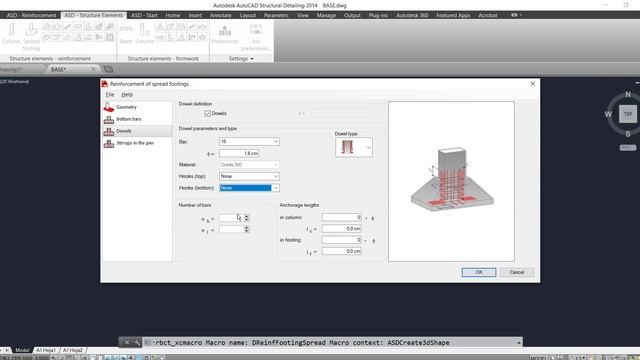The width and height of the screenshot is (640, 360).
Task: Click Cancel in the dialog
Action: [516, 272]
